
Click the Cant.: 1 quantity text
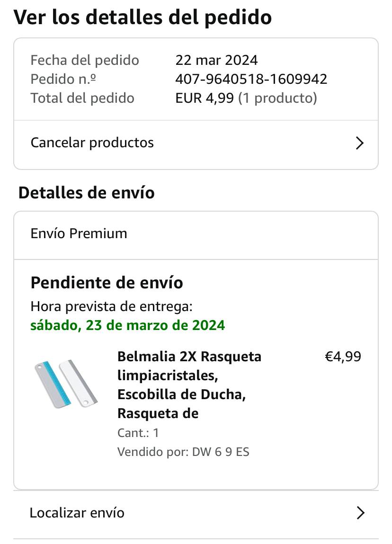138,433
